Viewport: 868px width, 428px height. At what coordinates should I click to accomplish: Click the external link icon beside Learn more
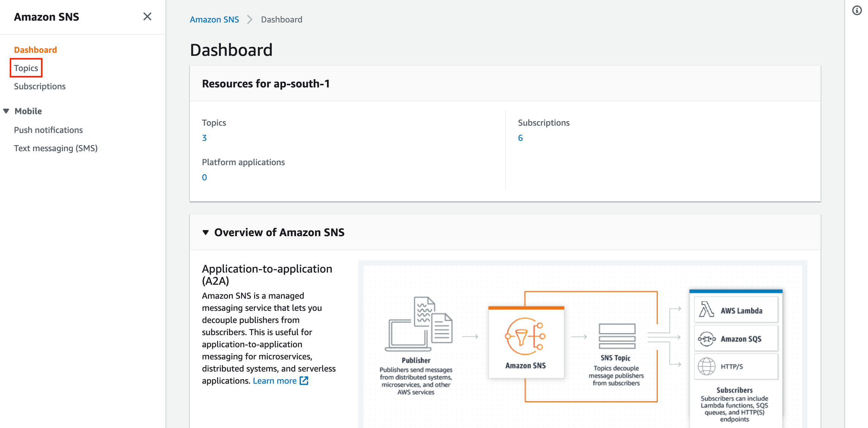[304, 381]
